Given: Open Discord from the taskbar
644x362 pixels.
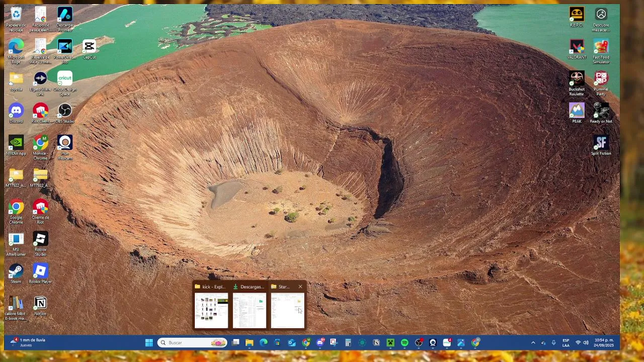Looking at the screenshot, I should point(320,343).
